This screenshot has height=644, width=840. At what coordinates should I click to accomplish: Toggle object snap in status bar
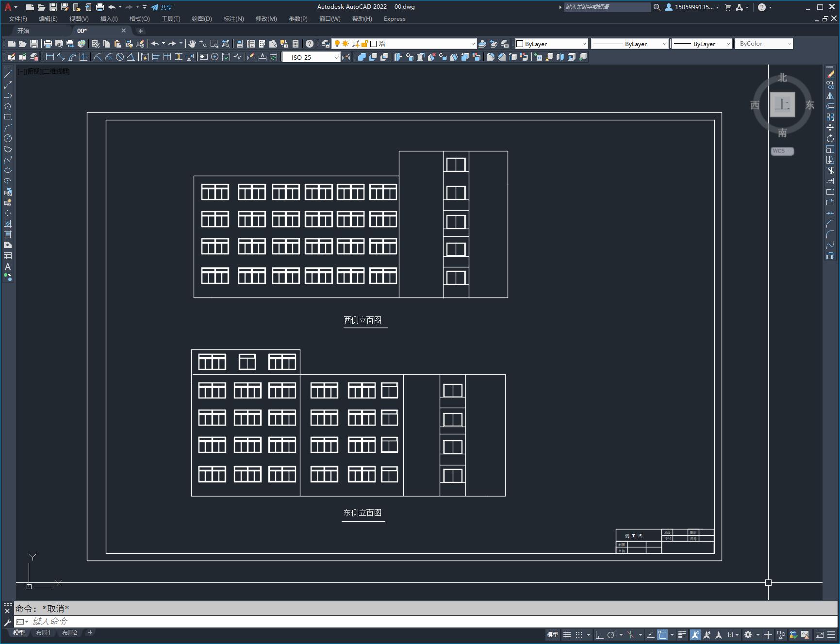(662, 634)
